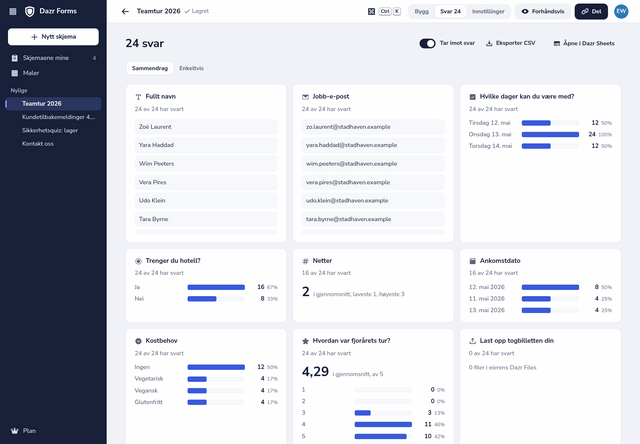The height and width of the screenshot is (444, 640).
Task: Click checkbox icon beside Hvilke dager question
Action: 473,97
